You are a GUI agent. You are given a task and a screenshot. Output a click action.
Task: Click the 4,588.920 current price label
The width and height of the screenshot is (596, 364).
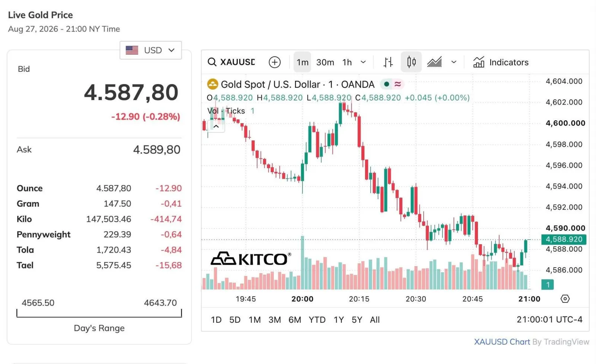point(564,239)
